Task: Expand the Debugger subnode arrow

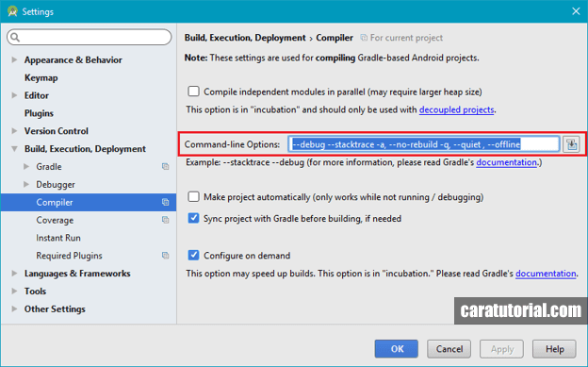Action: click(26, 184)
